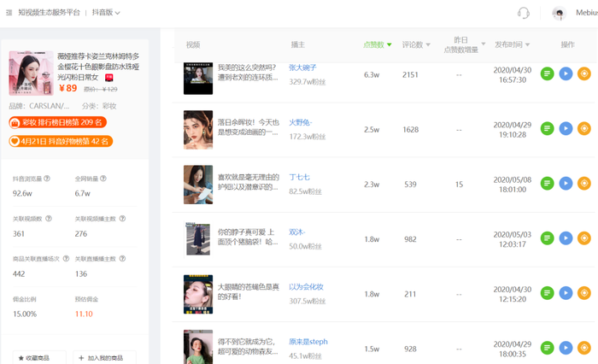Toggle the hamburger sidebar menu icon
Image resolution: width=598 pixels, height=364 pixels.
(9, 13)
